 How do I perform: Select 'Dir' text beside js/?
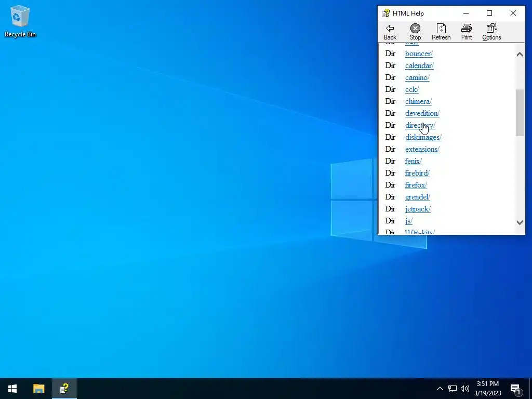click(x=390, y=221)
